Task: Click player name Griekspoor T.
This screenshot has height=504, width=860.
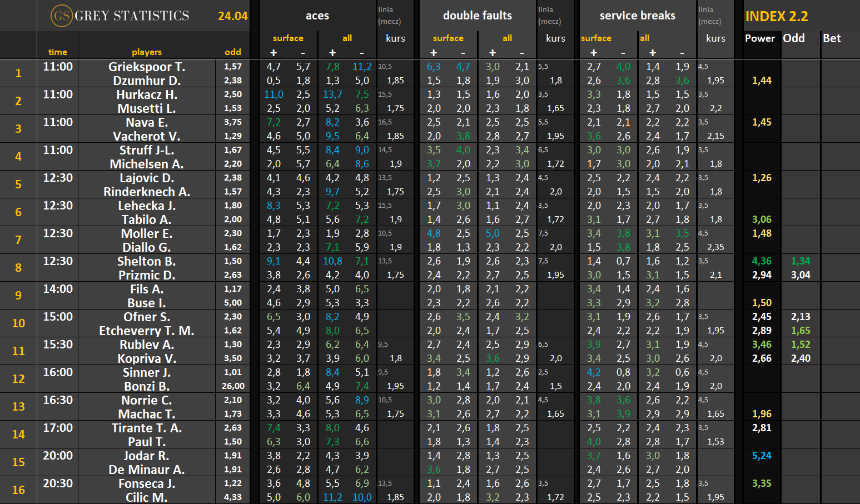Action: point(147,67)
